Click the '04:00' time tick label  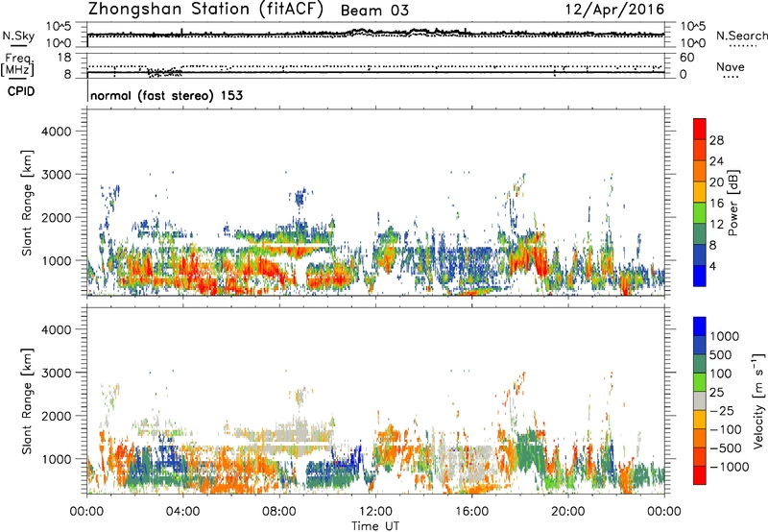[x=182, y=512]
